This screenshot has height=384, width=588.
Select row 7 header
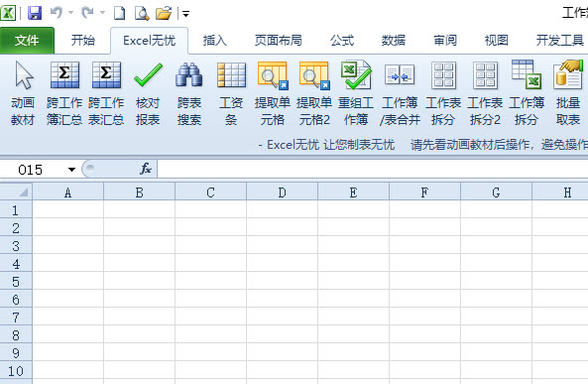pos(16,318)
